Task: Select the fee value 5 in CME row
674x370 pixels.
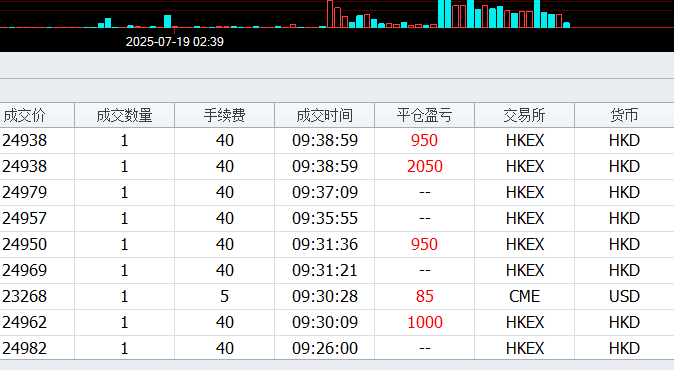Action: click(x=224, y=296)
